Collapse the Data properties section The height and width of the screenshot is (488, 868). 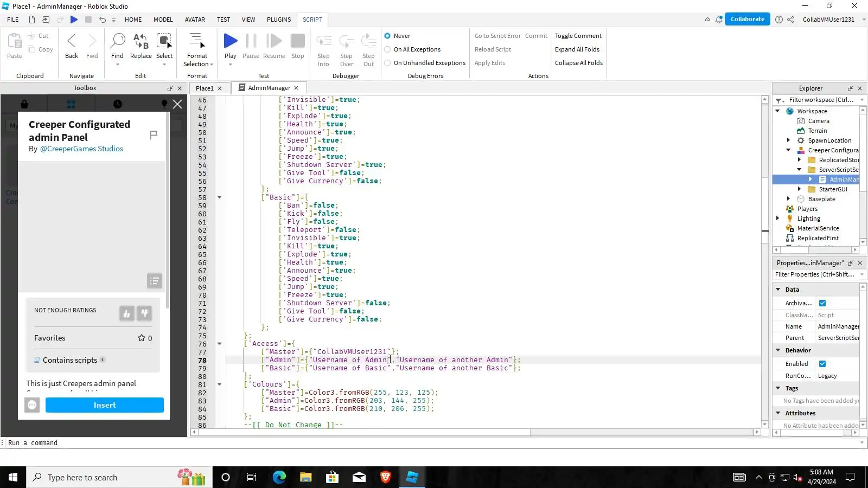tap(778, 290)
